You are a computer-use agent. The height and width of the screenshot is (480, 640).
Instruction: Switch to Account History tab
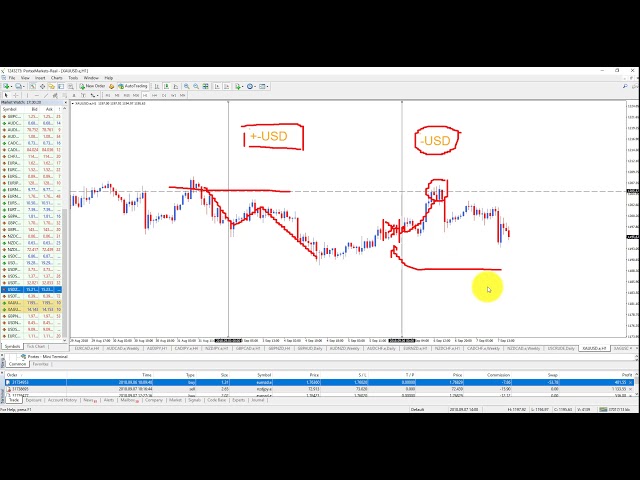pos(62,399)
